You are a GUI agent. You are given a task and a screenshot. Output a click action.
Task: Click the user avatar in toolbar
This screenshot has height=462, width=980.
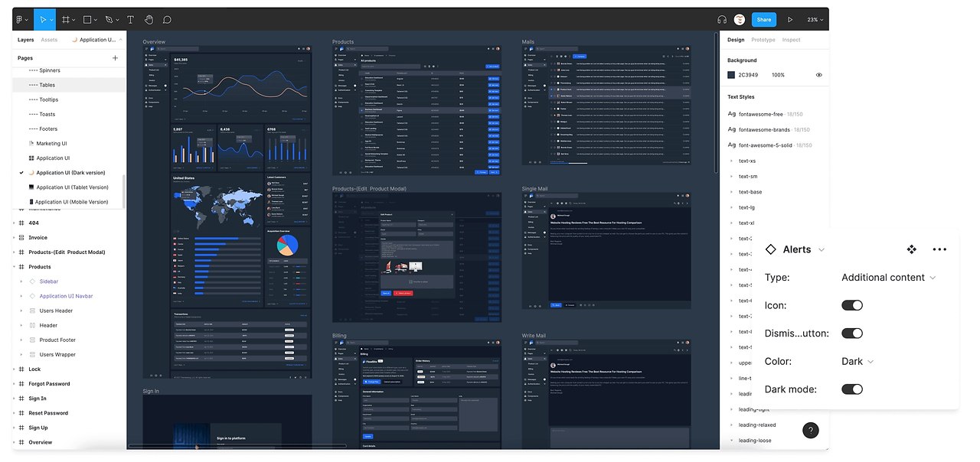(x=740, y=19)
